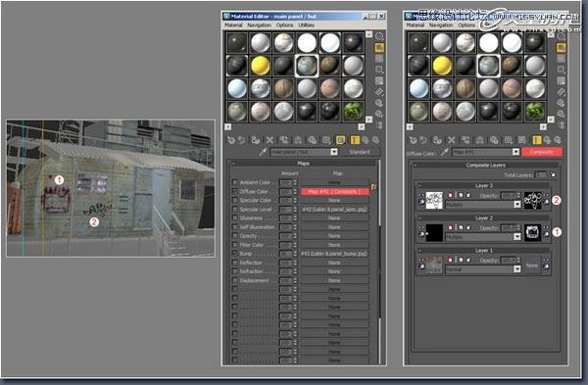Image resolution: width=588 pixels, height=385 pixels.
Task: Open Map #41 (Composite) diffuse map button
Action: 334,192
